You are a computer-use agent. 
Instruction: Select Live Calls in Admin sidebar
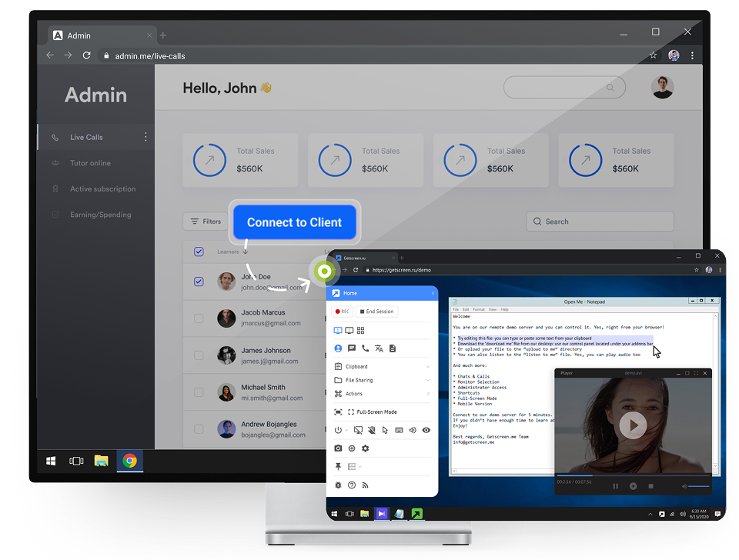(x=95, y=137)
